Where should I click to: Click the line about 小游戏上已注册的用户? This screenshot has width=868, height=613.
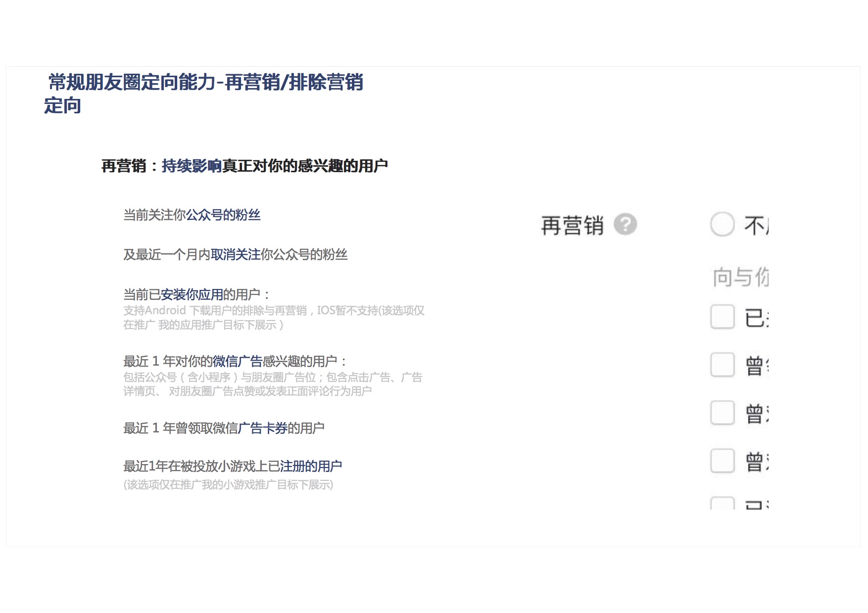pyautogui.click(x=233, y=467)
